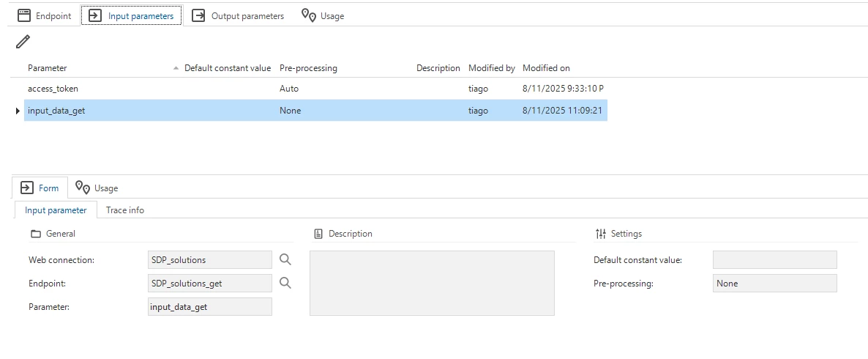Sort by Parameter column header

(x=48, y=68)
